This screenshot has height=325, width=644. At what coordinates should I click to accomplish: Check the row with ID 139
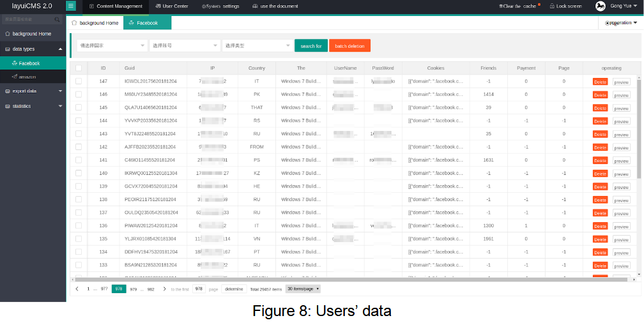click(79, 186)
